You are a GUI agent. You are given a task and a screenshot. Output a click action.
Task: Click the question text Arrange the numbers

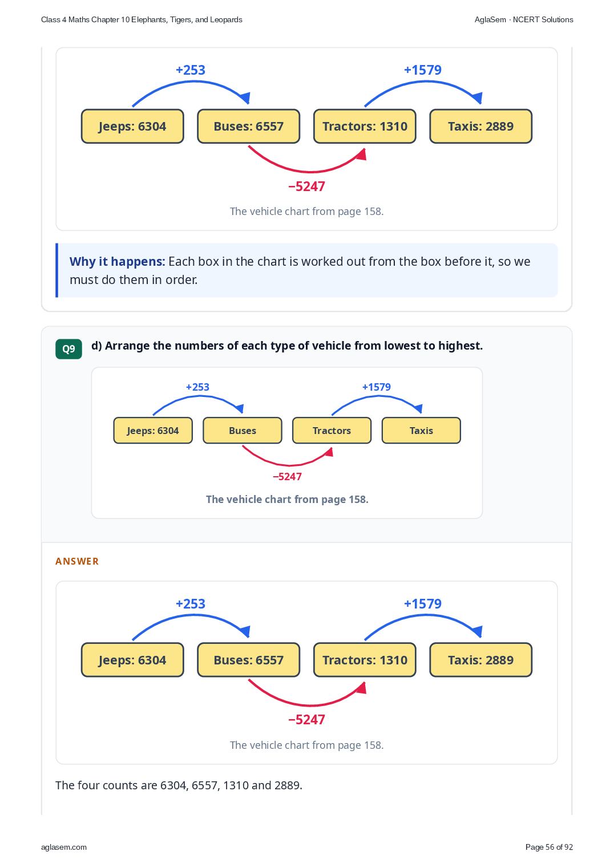tap(287, 346)
